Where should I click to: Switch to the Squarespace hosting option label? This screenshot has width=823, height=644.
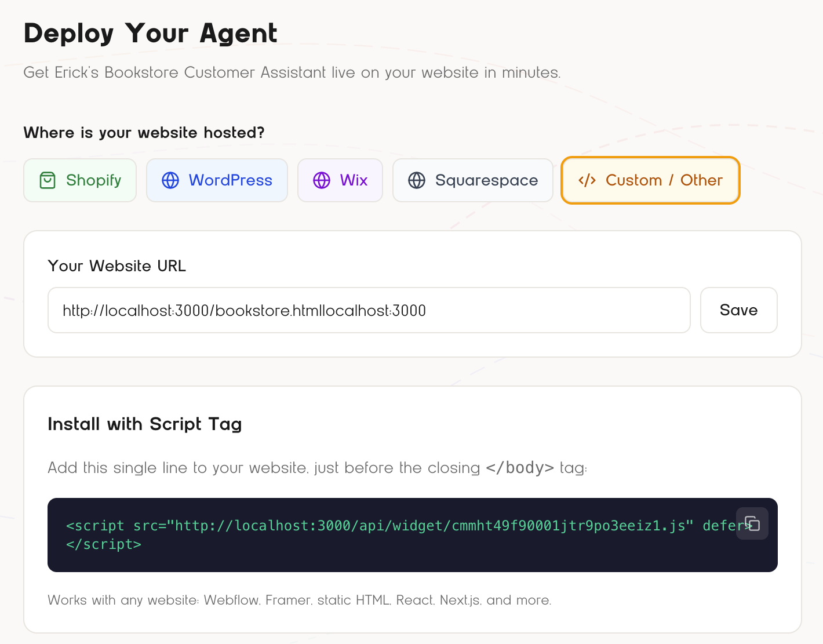[486, 180]
